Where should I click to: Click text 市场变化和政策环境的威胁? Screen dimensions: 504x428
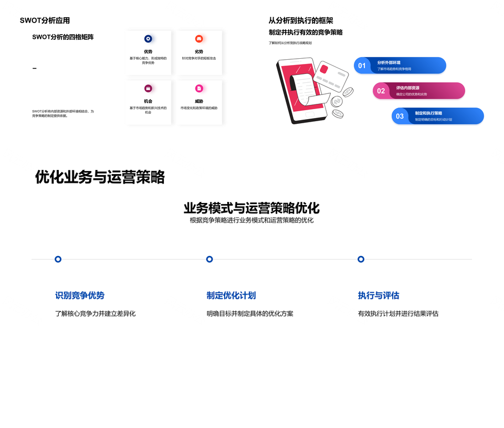pos(199,108)
